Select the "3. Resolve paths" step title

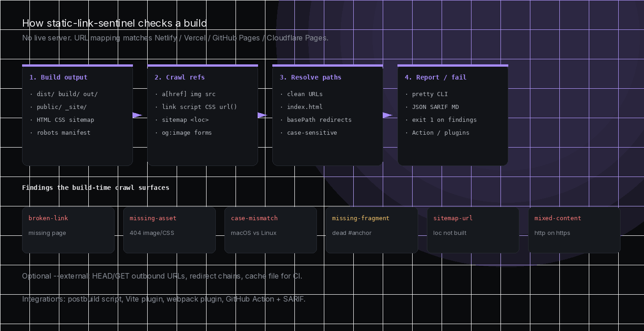(310, 77)
